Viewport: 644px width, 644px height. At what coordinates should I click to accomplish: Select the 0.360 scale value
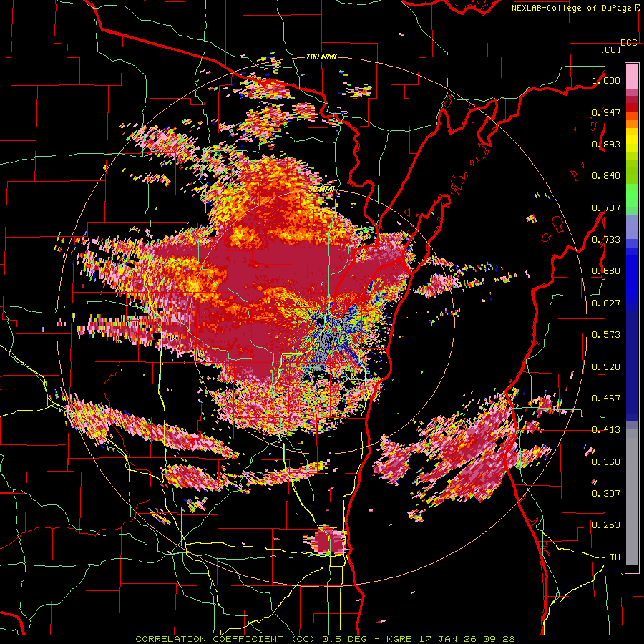click(606, 462)
